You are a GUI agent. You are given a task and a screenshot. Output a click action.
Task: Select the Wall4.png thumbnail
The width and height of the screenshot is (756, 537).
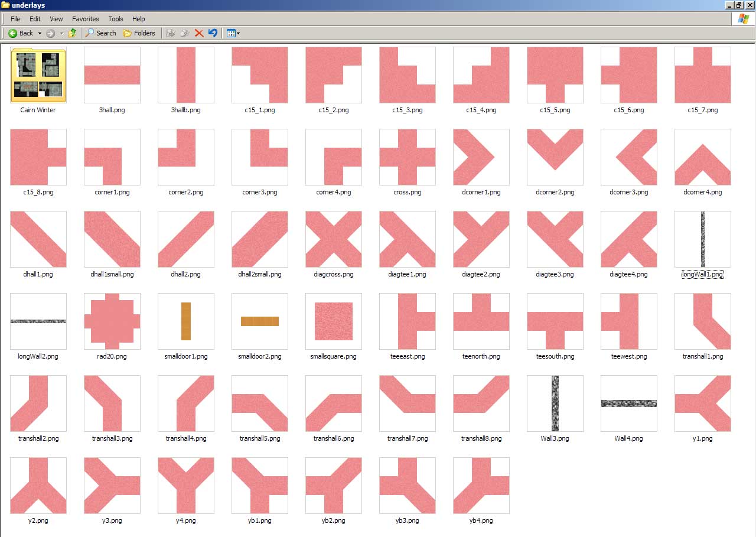(629, 403)
